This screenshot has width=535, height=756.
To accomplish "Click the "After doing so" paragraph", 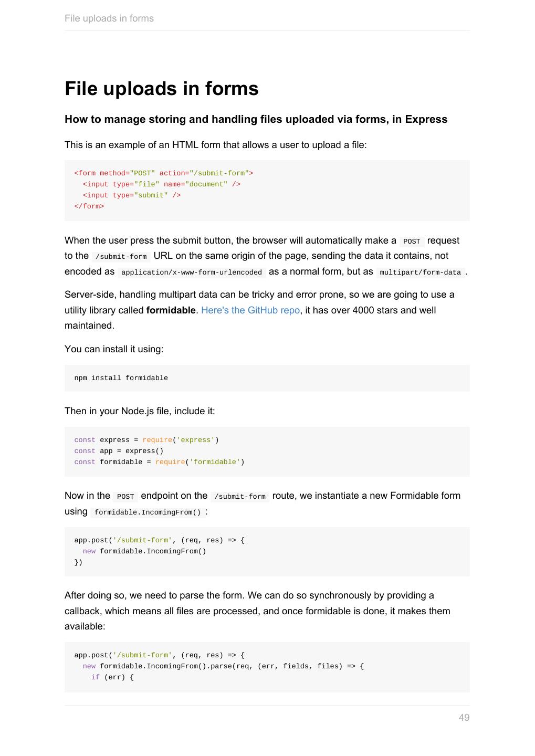I will coord(257,611).
